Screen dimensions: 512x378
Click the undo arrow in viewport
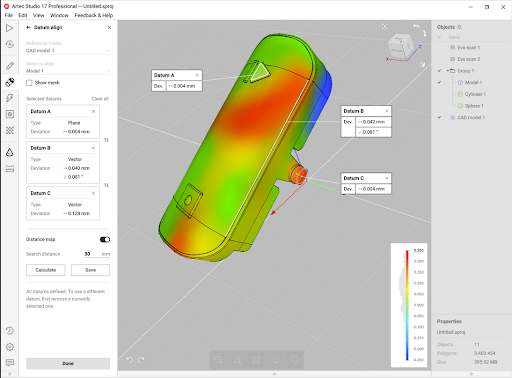[130, 360]
